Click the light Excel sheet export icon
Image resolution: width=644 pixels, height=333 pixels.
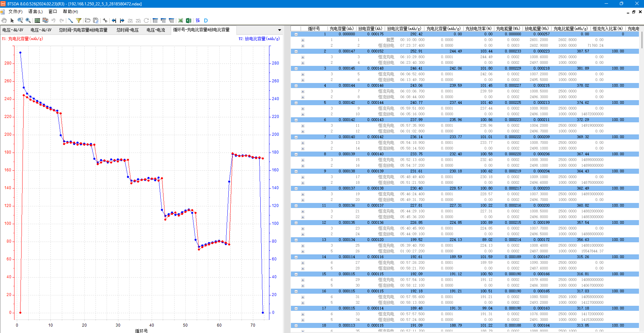tap(181, 20)
